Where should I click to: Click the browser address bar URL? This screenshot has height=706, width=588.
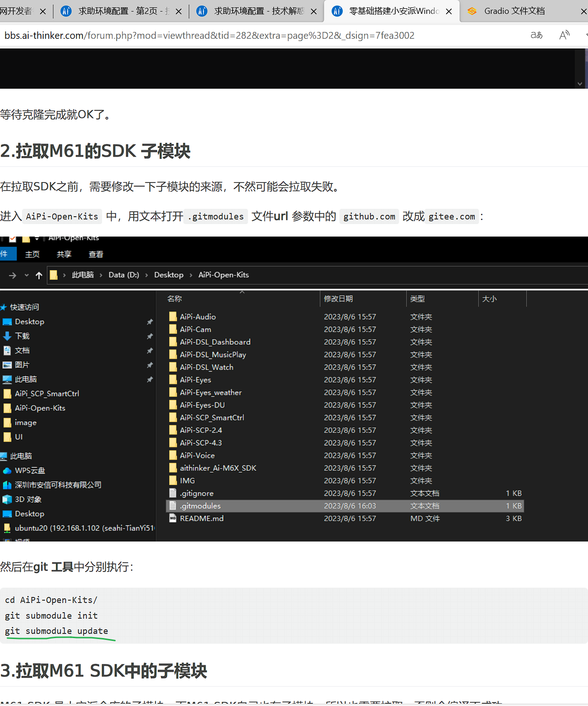[x=209, y=36]
